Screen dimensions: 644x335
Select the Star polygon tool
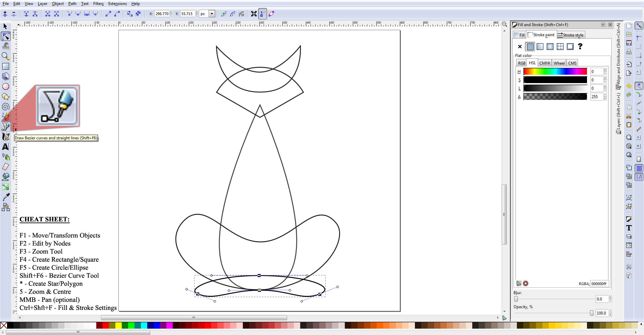pyautogui.click(x=6, y=96)
